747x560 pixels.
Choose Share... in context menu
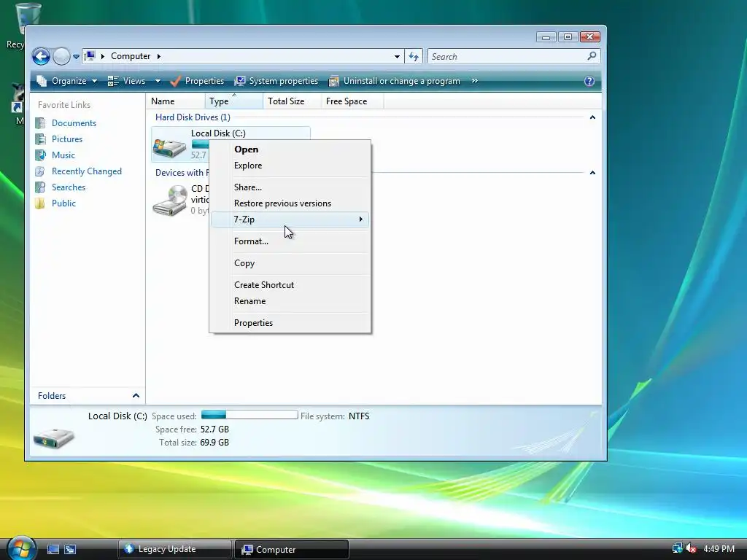290,187
